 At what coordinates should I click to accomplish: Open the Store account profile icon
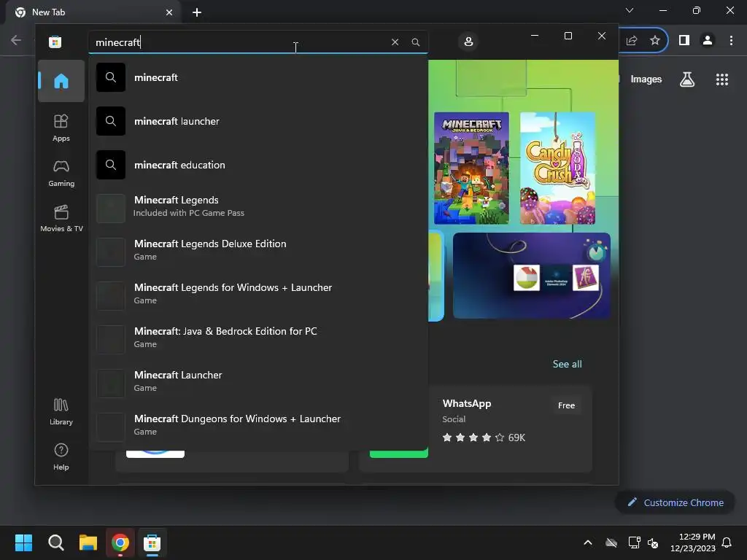pyautogui.click(x=468, y=42)
